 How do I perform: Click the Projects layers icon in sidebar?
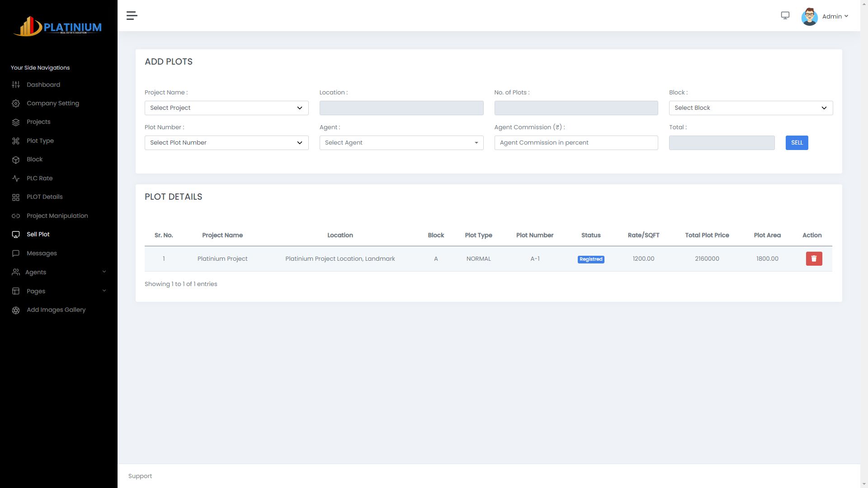(16, 122)
